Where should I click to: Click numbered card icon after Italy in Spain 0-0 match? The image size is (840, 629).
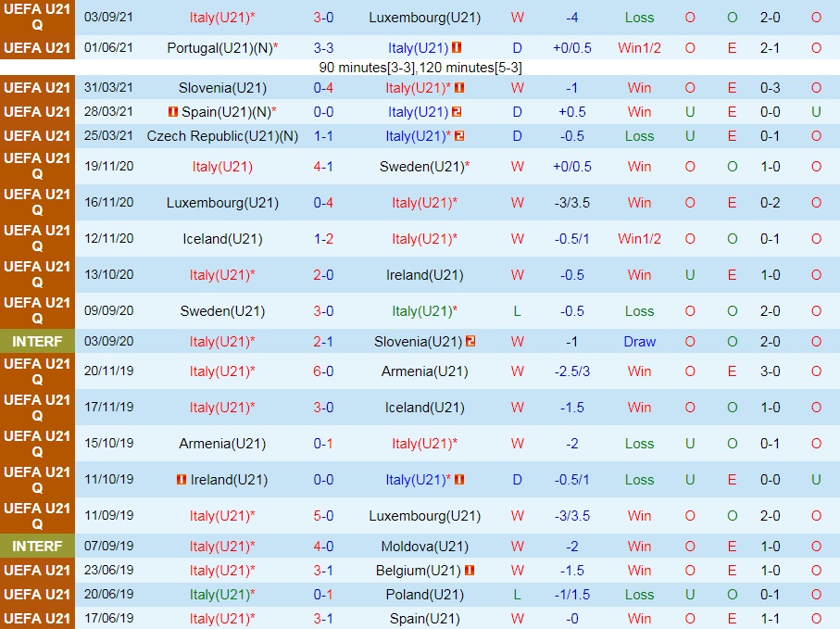pyautogui.click(x=457, y=112)
